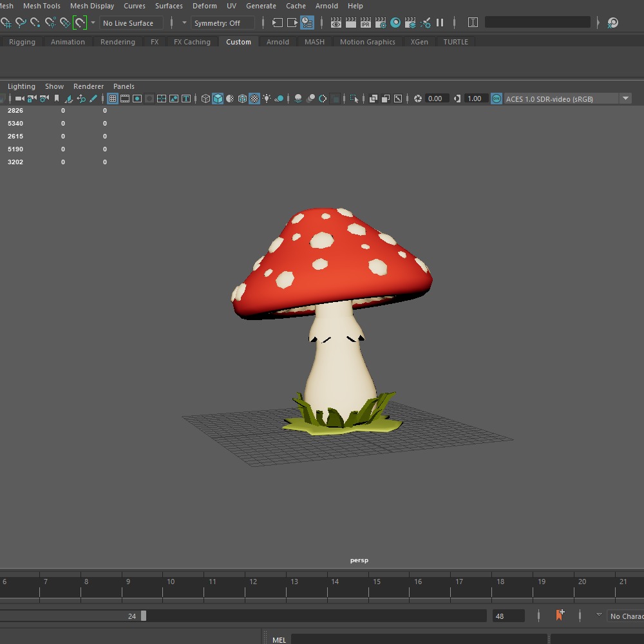The width and height of the screenshot is (644, 644).
Task: Toggle Make Live magnet with green brackets
Action: [x=80, y=23]
